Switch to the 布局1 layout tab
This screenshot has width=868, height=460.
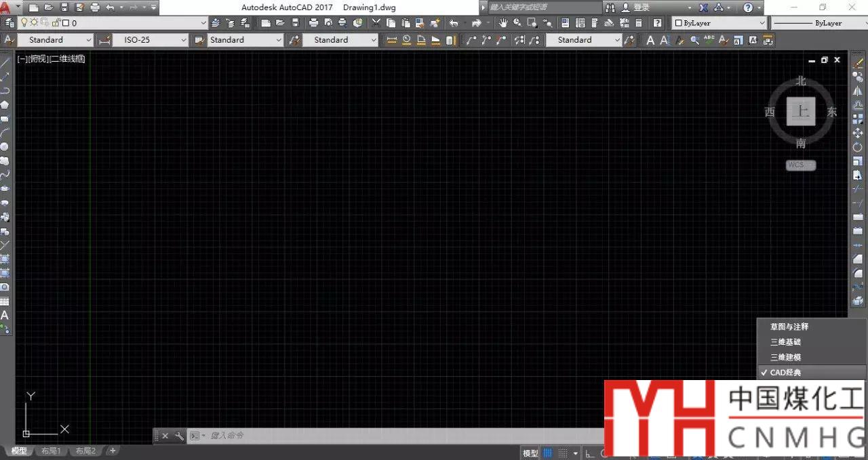click(51, 451)
